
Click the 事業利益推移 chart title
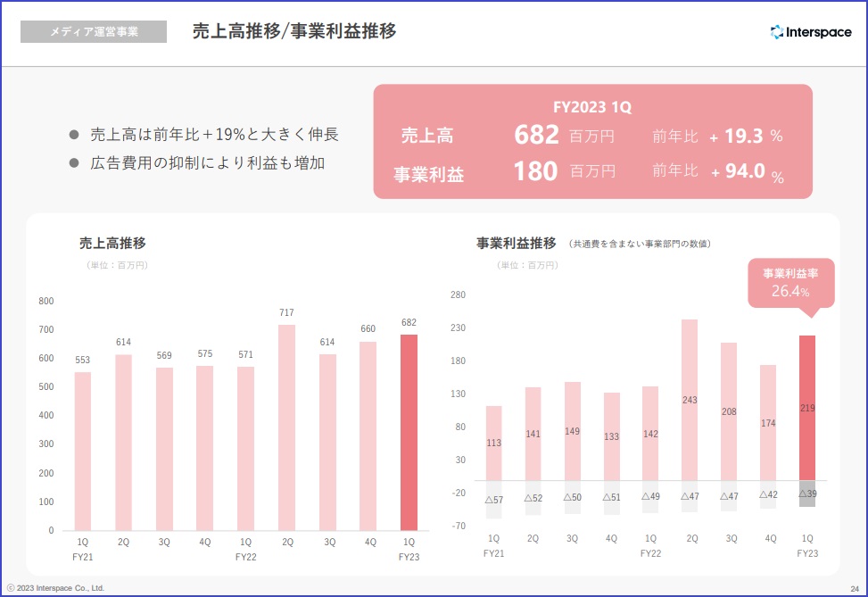click(517, 243)
